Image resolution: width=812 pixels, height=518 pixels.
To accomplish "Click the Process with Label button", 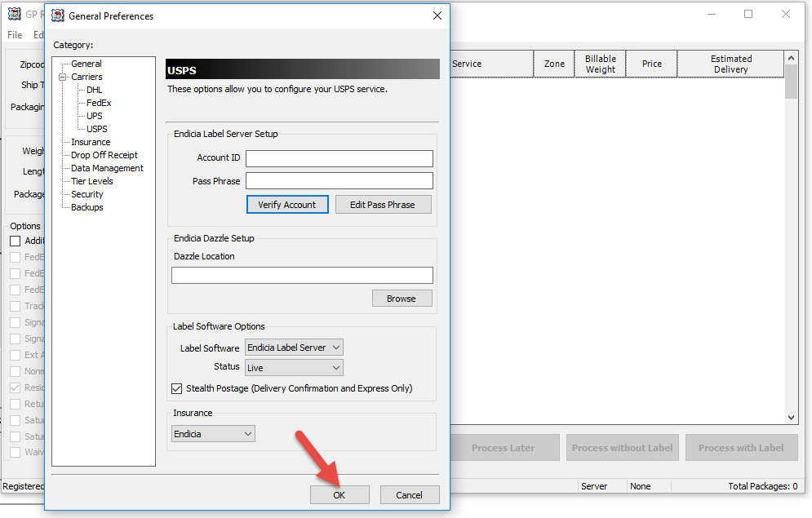I will (x=741, y=448).
